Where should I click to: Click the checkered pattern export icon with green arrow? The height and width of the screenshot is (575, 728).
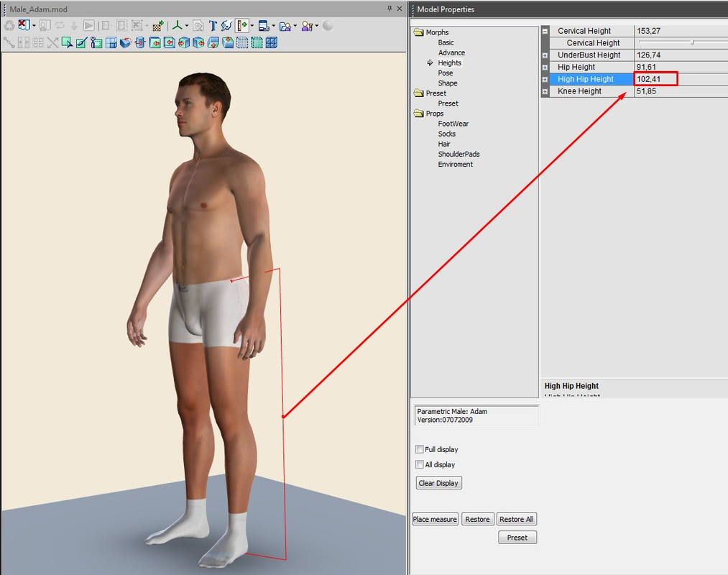[x=158, y=26]
